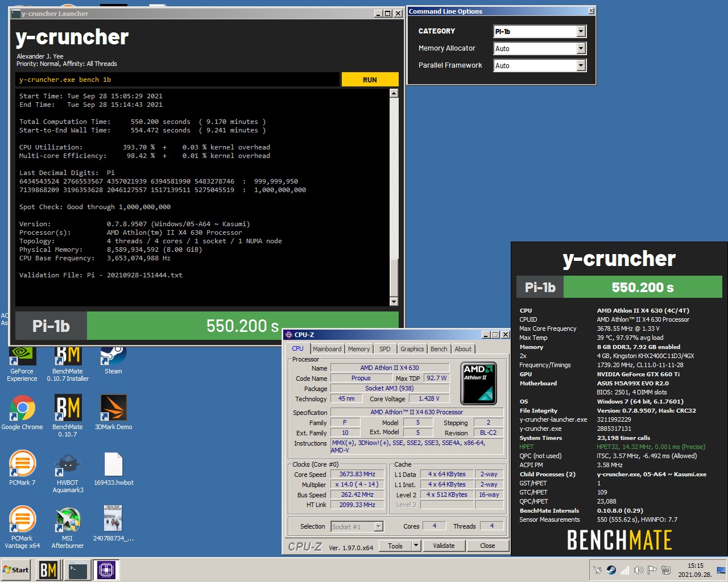Minimize the CPU-Z window

tap(486, 335)
